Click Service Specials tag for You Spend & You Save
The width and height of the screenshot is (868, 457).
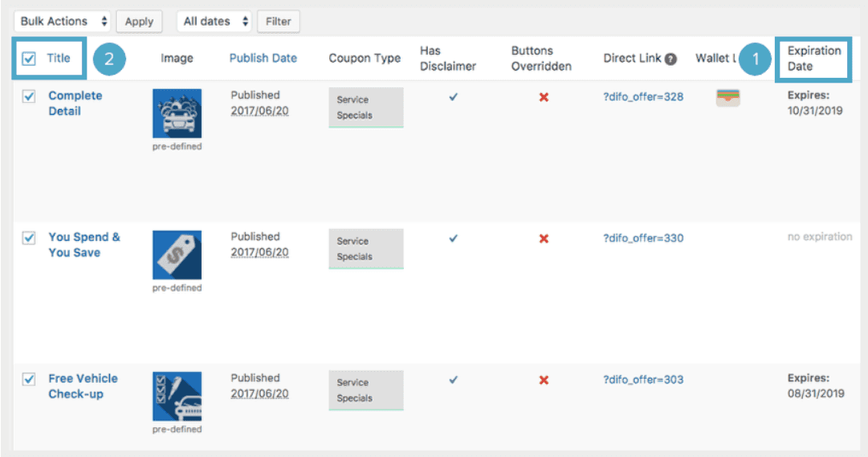tap(366, 249)
